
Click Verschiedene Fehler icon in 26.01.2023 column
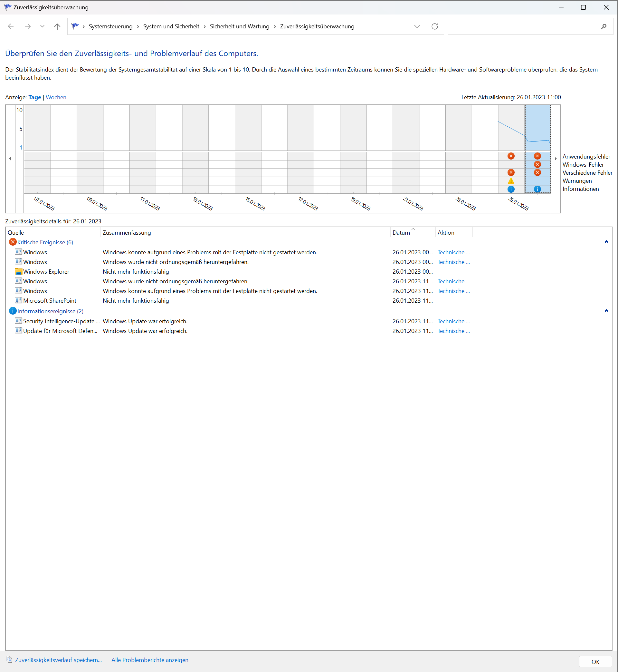[x=537, y=172]
